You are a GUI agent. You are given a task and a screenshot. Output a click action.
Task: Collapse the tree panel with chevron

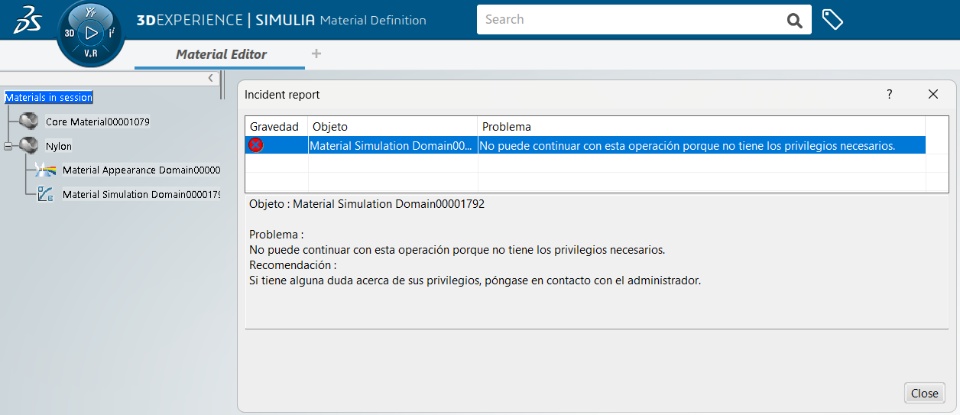point(211,78)
